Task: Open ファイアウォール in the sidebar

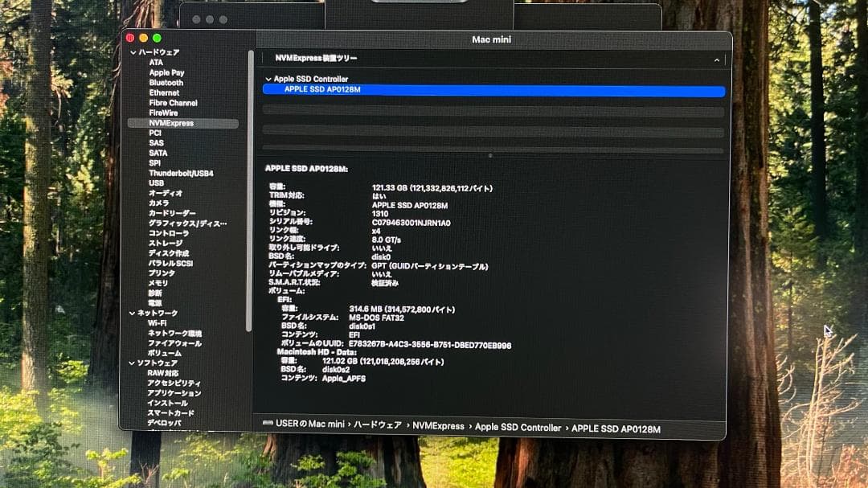Action: [x=174, y=343]
